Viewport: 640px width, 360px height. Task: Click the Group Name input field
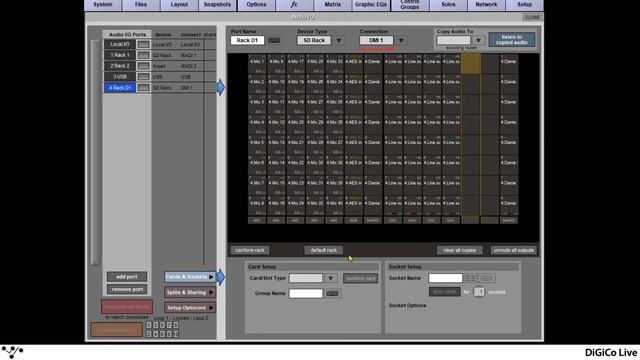point(306,293)
